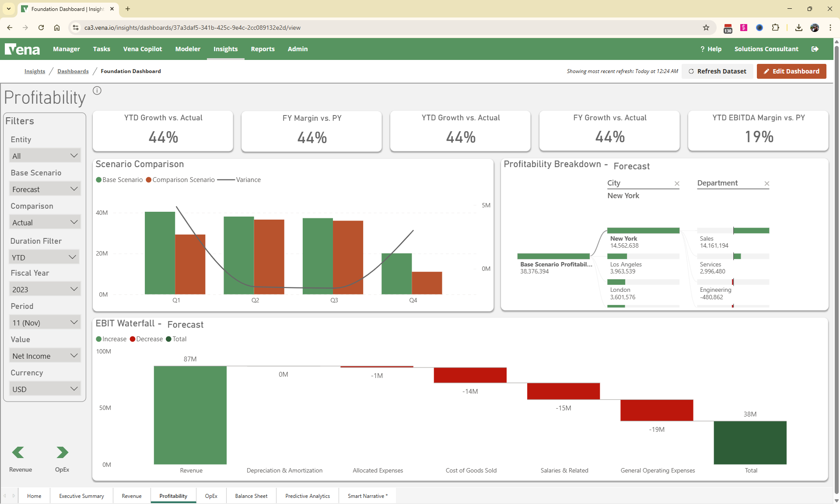Screen dimensions: 840x504
Task: Toggle the Base Scenario legend in Scenario Comparison
Action: 119,179
